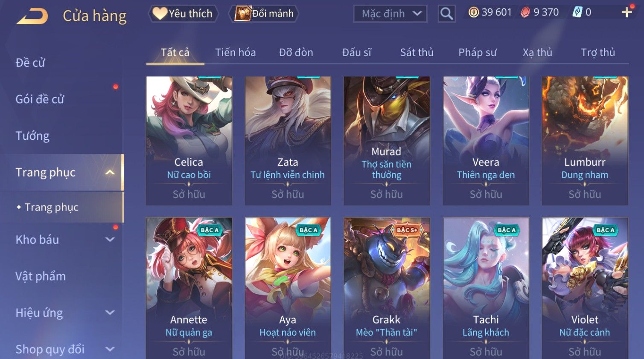This screenshot has height=359, width=644.
Task: Open Đổi mảnh chest button
Action: pyautogui.click(x=264, y=14)
